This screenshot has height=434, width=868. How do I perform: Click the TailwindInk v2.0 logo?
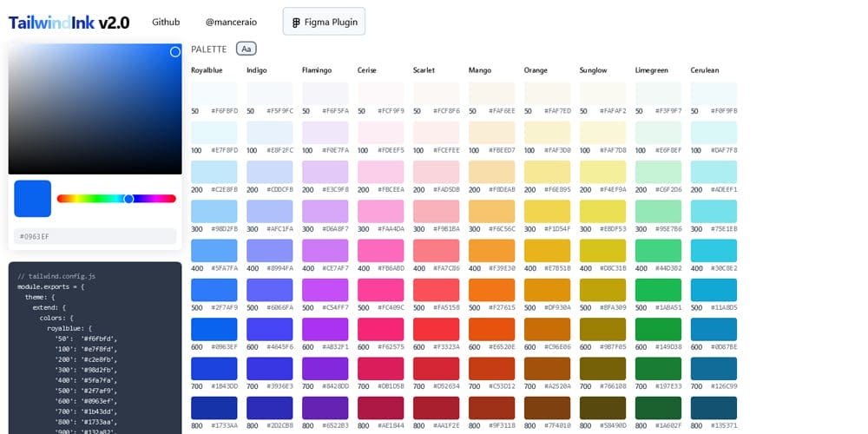pos(69,23)
